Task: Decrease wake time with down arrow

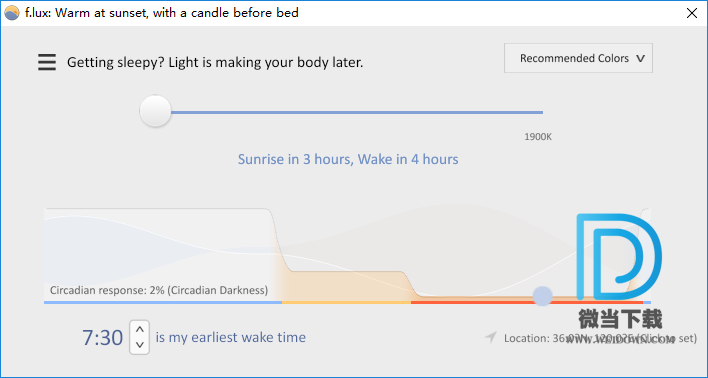Action: pyautogui.click(x=140, y=345)
